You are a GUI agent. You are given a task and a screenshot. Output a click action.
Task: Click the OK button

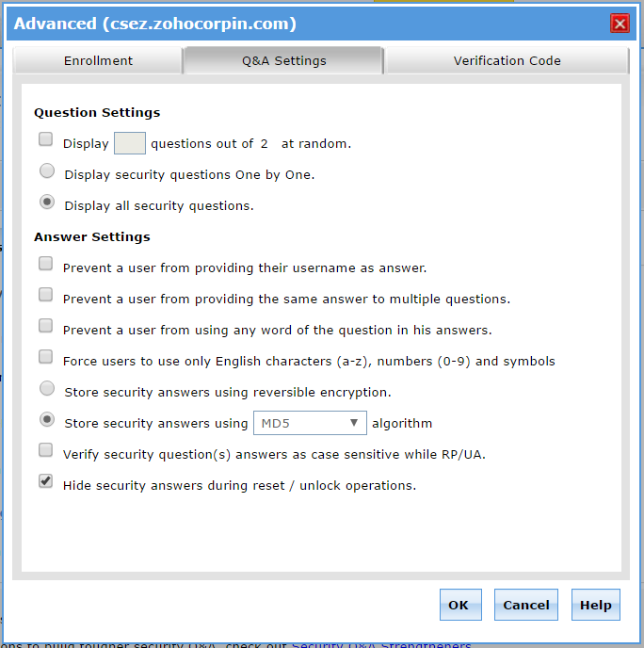click(460, 605)
